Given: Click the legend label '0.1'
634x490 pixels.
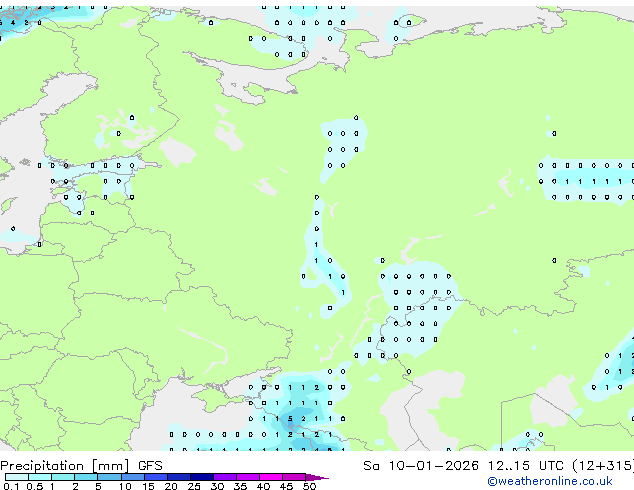Looking at the screenshot, I should 11,486.
